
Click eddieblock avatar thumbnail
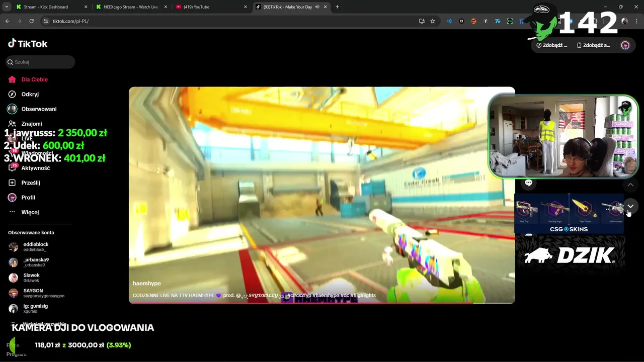click(x=14, y=247)
